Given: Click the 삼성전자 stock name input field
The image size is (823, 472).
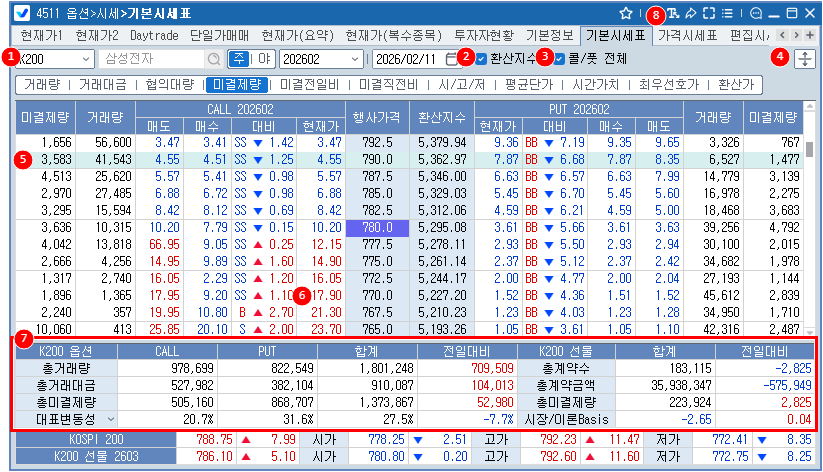Looking at the screenshot, I should click(152, 58).
